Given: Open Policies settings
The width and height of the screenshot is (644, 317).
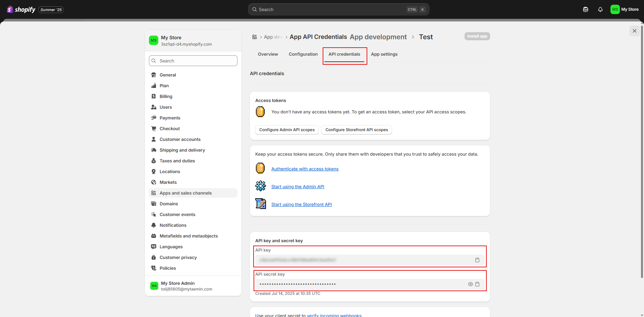Looking at the screenshot, I should [193, 268].
